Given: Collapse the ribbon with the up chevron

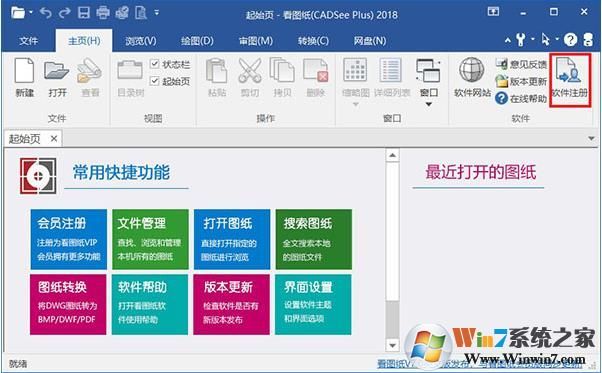Looking at the screenshot, I should click(x=508, y=40).
